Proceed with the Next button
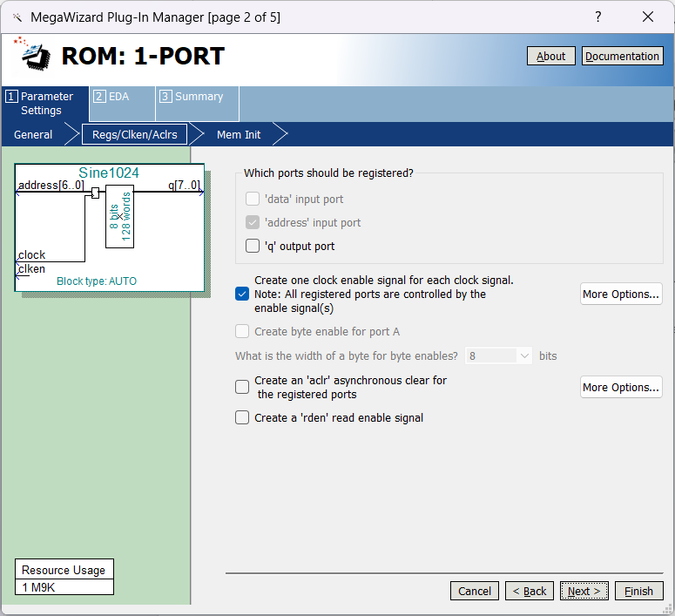The height and width of the screenshot is (616, 675). pos(584,591)
